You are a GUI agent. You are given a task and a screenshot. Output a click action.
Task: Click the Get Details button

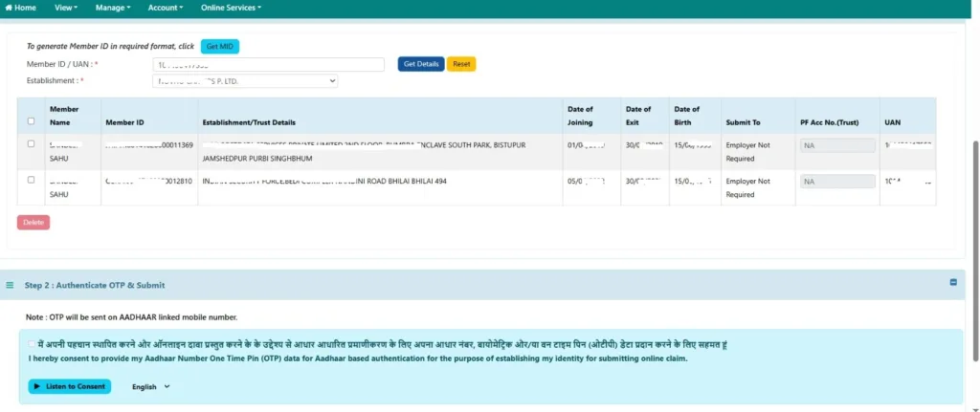point(421,64)
